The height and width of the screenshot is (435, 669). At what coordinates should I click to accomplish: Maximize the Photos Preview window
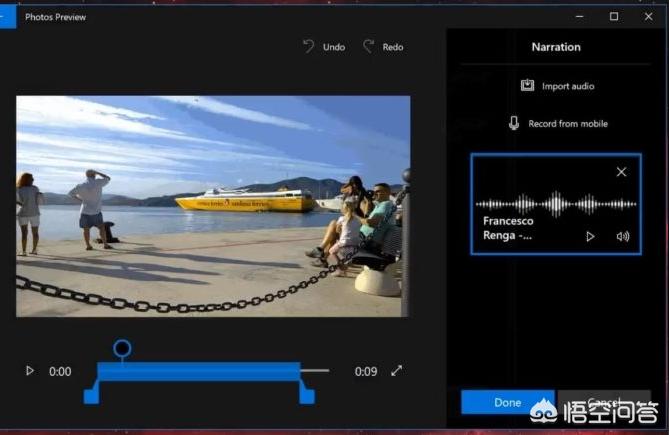click(614, 17)
